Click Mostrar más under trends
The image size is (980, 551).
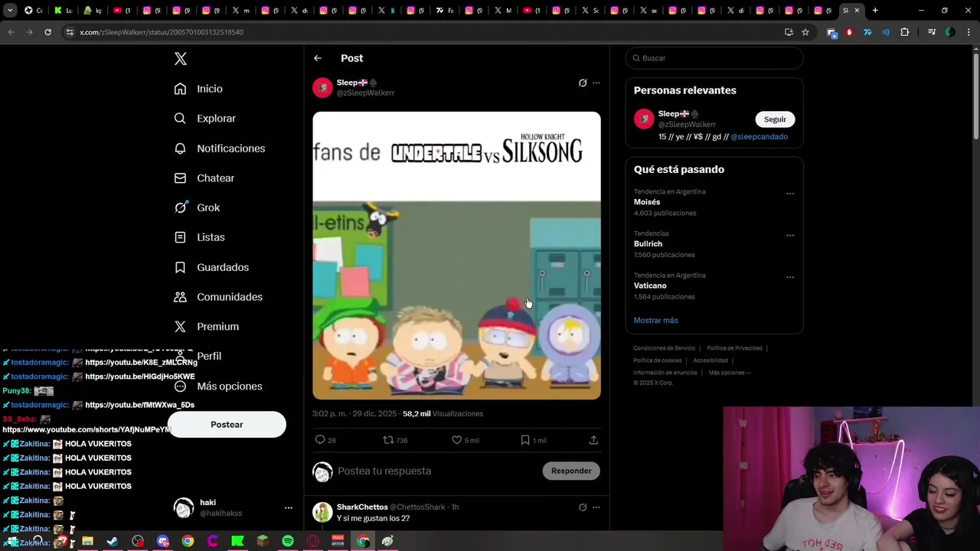(x=655, y=321)
